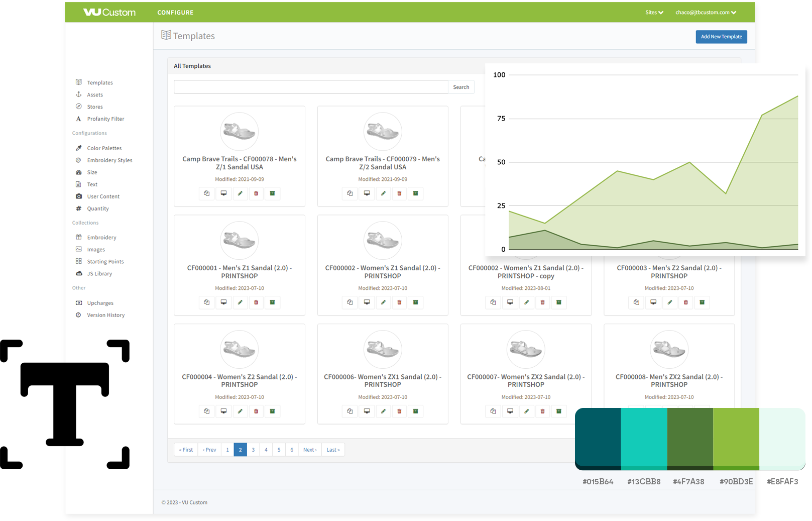The width and height of the screenshot is (812, 521).
Task: Click the VU Custom logo
Action: point(109,12)
